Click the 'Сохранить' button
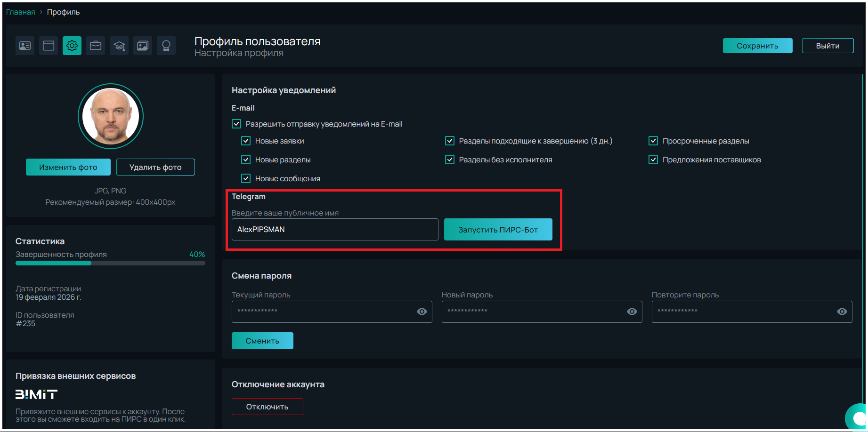The height and width of the screenshot is (432, 868). [x=757, y=46]
